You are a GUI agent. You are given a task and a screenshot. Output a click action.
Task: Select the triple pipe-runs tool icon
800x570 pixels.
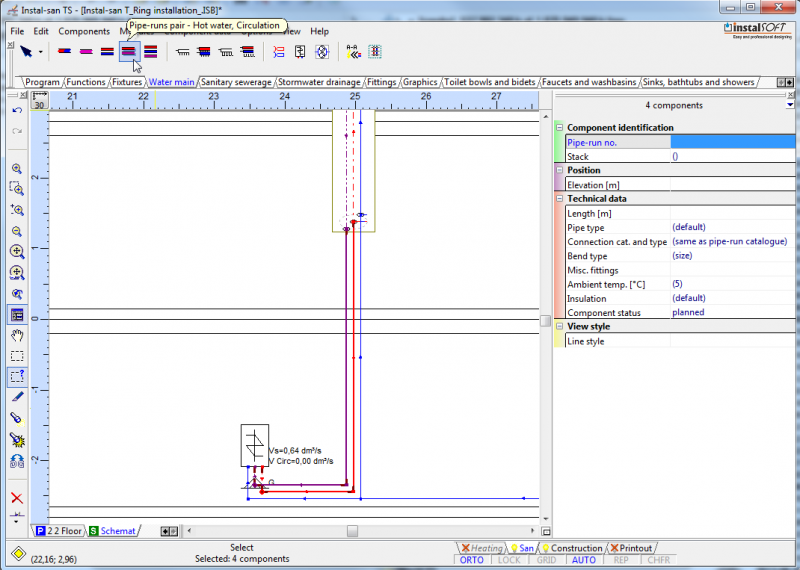[x=151, y=52]
